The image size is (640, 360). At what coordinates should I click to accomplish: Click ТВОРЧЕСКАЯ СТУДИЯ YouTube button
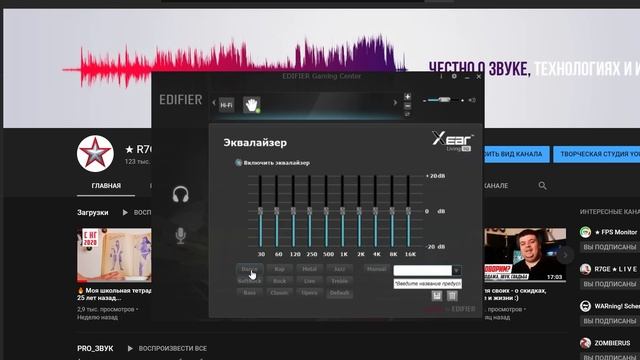click(597, 154)
